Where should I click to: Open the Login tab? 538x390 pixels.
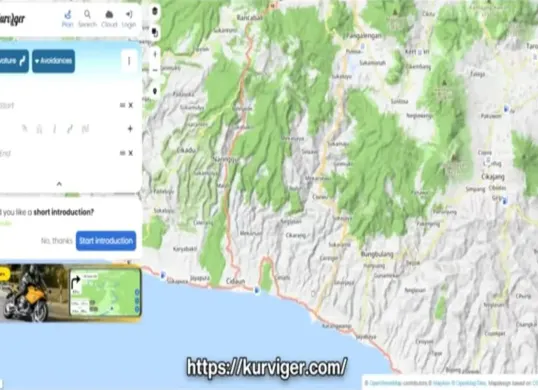pos(129,19)
